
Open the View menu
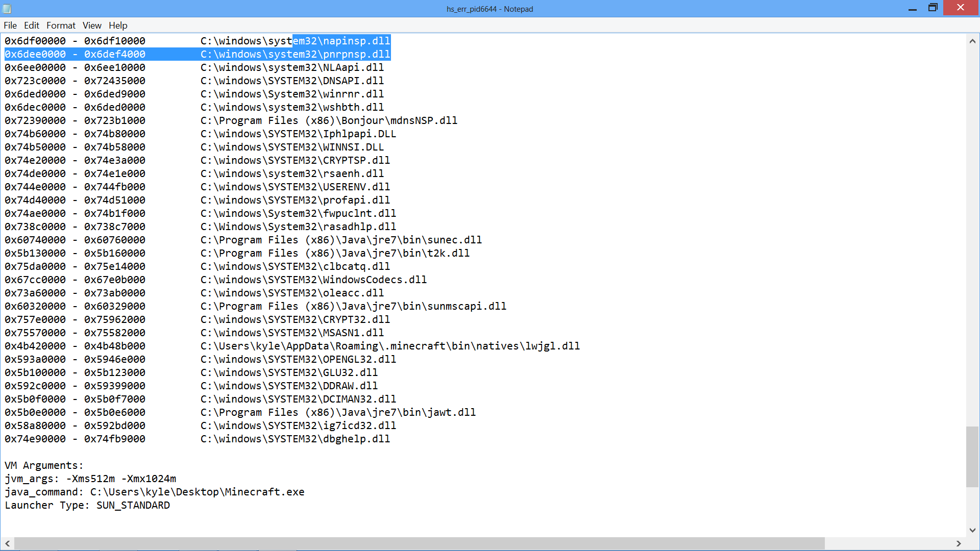coord(92,26)
